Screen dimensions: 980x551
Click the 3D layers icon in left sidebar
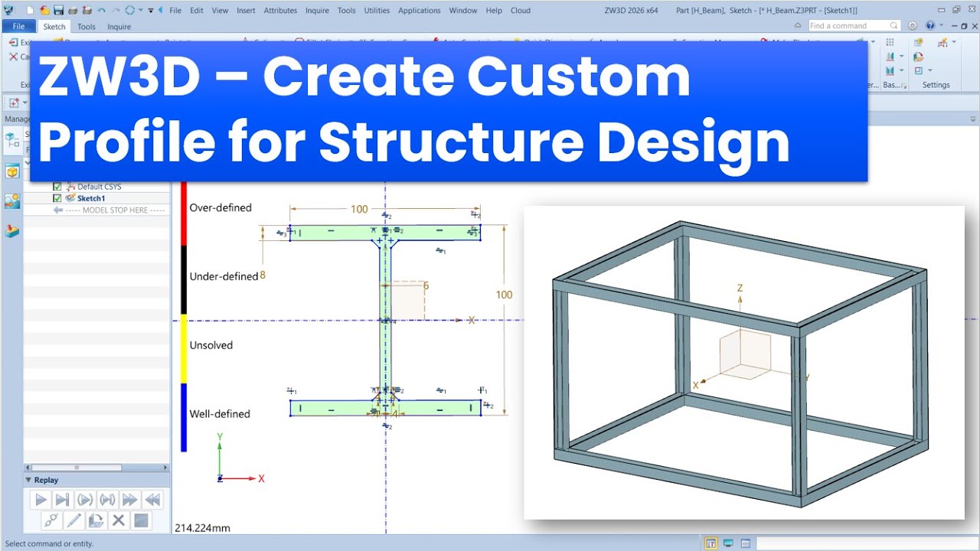point(11,230)
